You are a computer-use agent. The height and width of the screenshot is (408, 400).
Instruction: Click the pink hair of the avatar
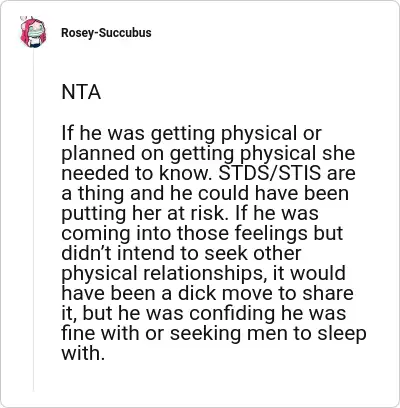pos(23,33)
